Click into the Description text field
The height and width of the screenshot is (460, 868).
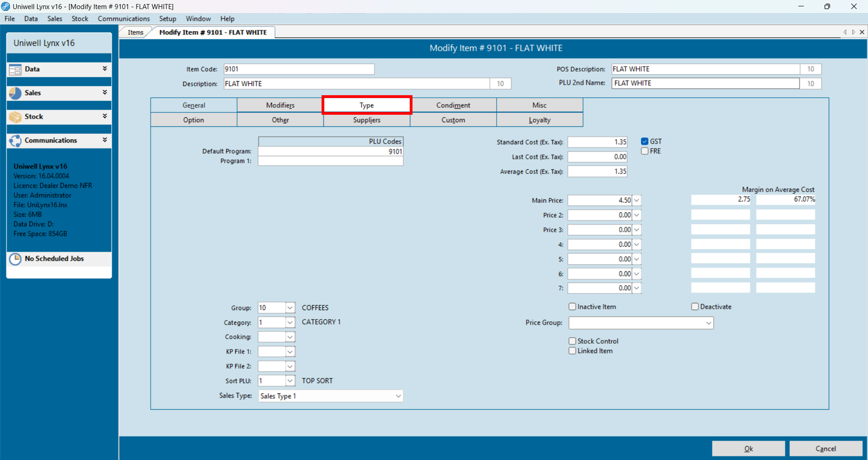pyautogui.click(x=356, y=84)
